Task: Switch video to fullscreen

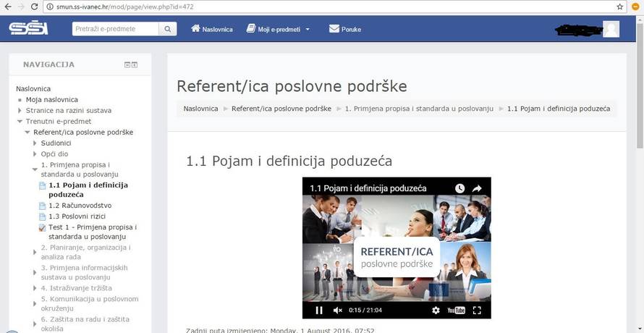Action: coord(477,311)
